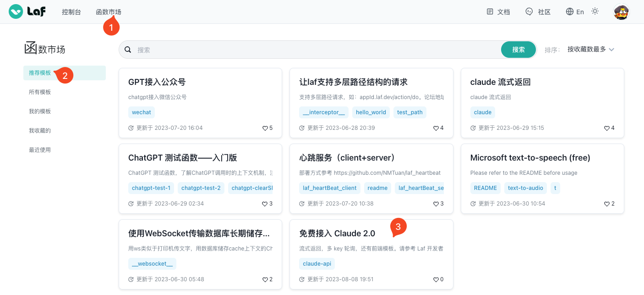Click the Laf logo

(x=27, y=11)
